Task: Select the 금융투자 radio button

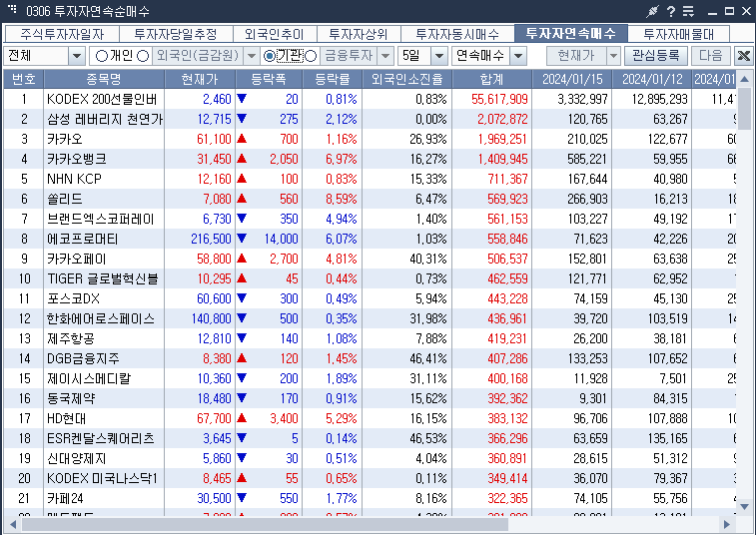Action: coord(311,56)
